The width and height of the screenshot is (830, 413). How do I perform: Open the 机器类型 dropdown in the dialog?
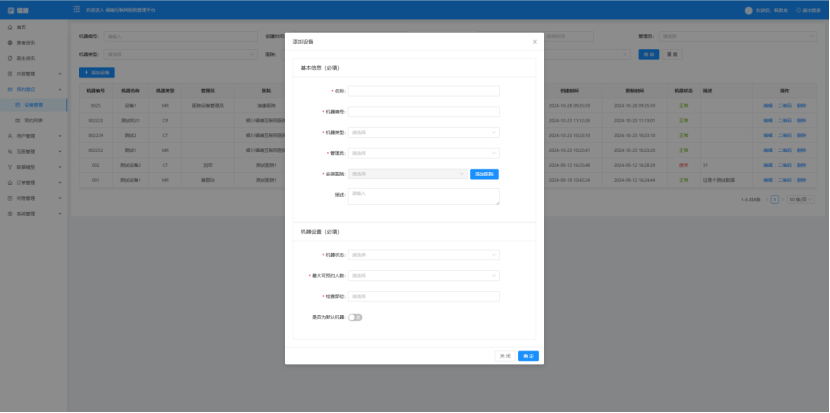click(x=424, y=132)
